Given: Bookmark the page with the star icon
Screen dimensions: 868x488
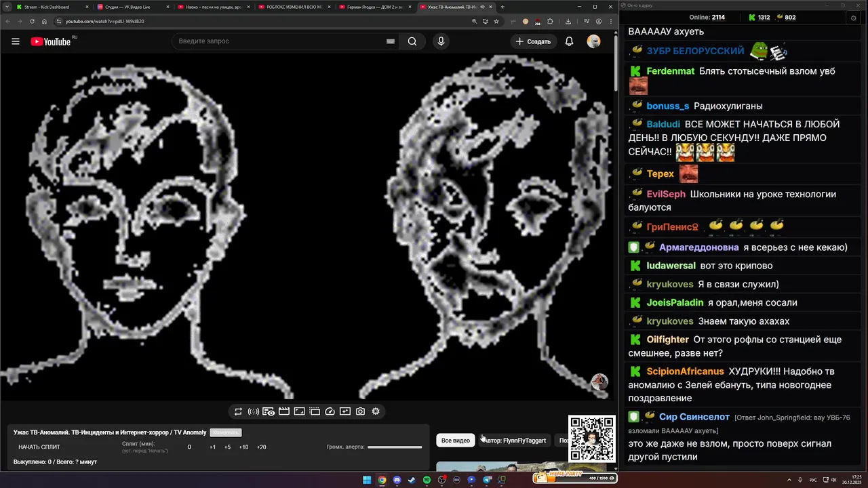Looking at the screenshot, I should tap(496, 22).
